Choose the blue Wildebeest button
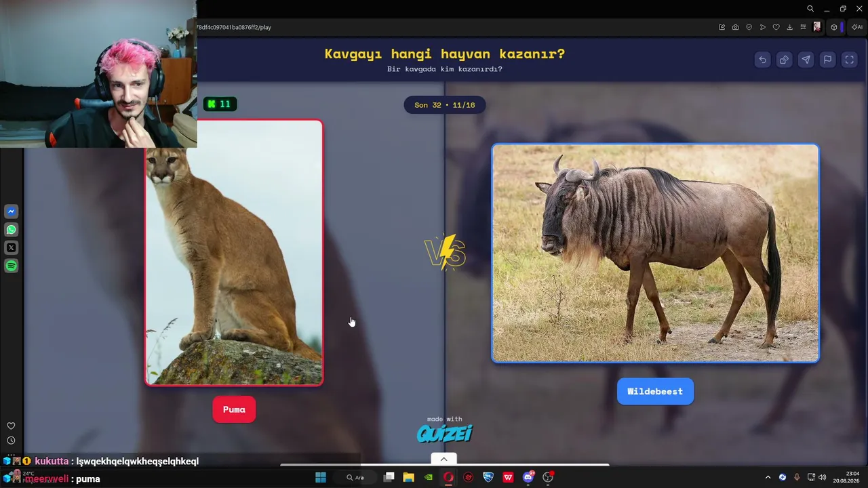Viewport: 868px width, 488px height. coord(655,391)
